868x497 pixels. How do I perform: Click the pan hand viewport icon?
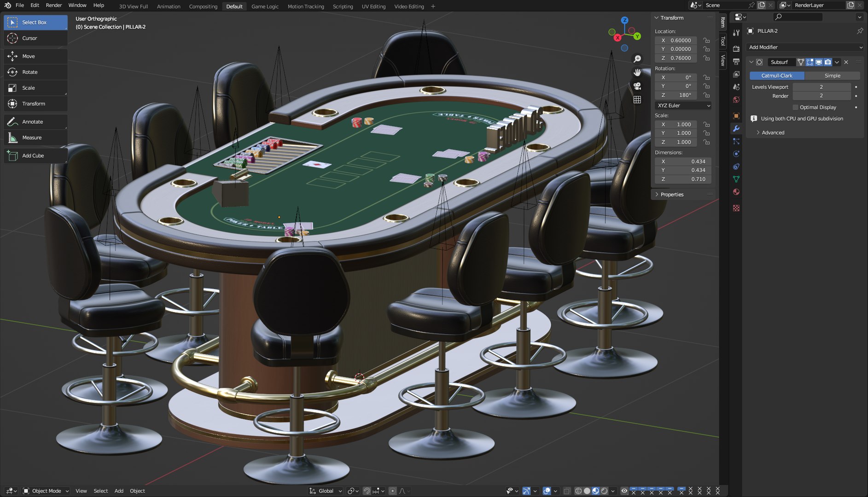tap(637, 72)
